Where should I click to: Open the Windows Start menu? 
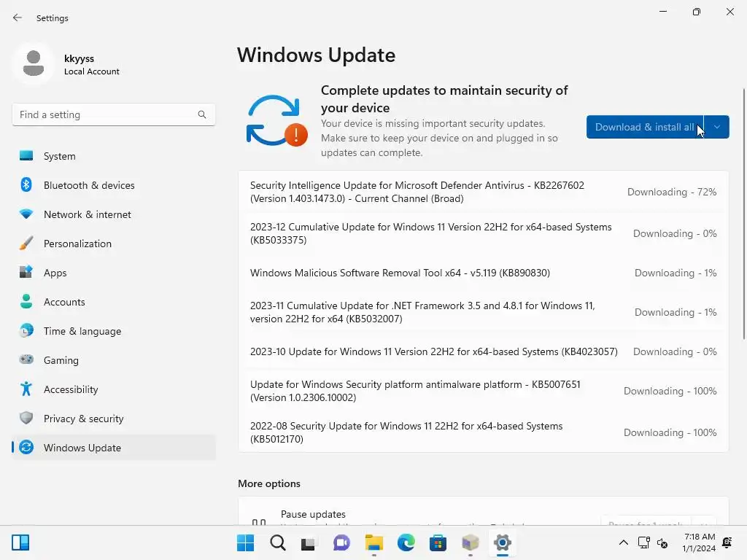246,542
